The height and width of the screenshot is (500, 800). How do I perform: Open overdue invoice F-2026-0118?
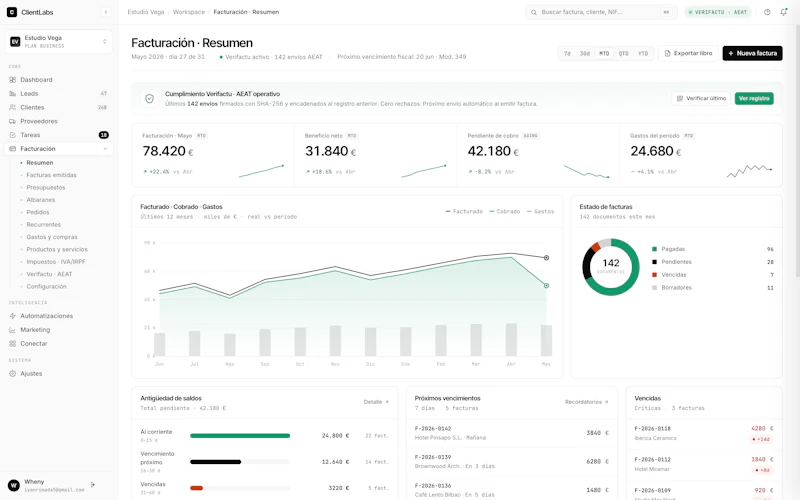pyautogui.click(x=704, y=433)
